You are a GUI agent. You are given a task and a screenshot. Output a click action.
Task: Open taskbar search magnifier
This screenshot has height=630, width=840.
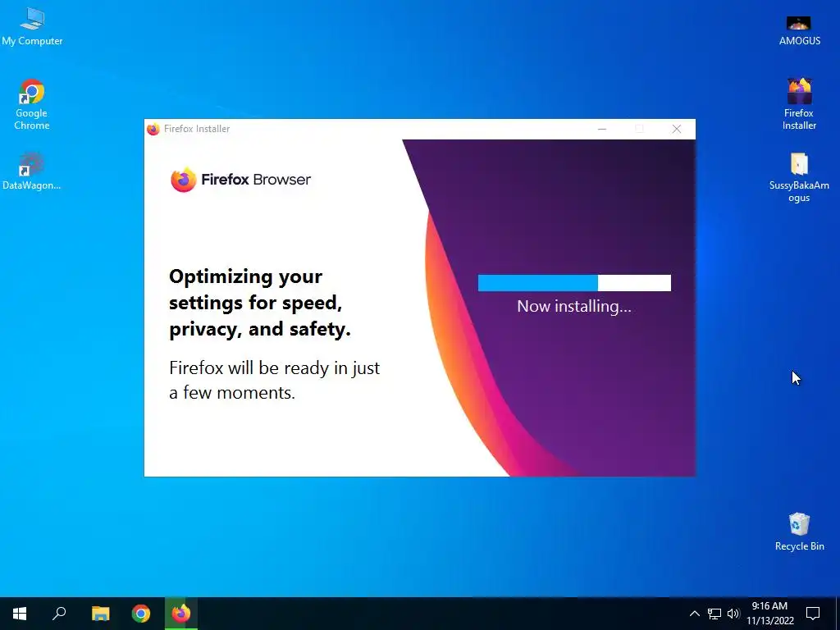(59, 614)
